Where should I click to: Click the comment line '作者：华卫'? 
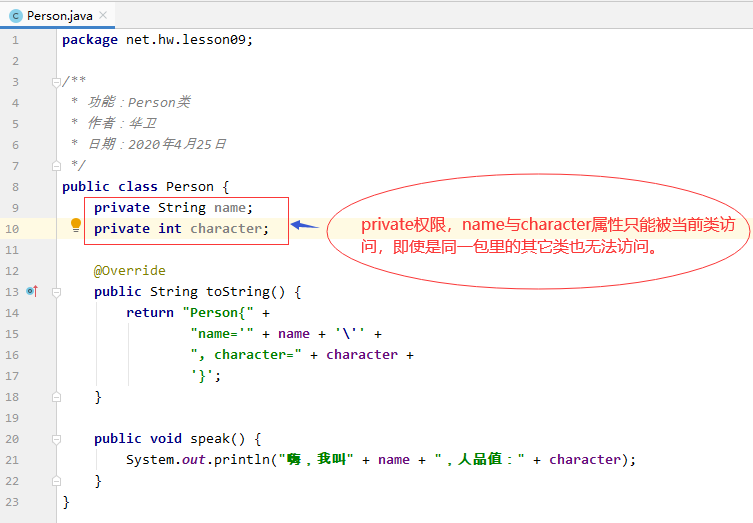pyautogui.click(x=122, y=123)
